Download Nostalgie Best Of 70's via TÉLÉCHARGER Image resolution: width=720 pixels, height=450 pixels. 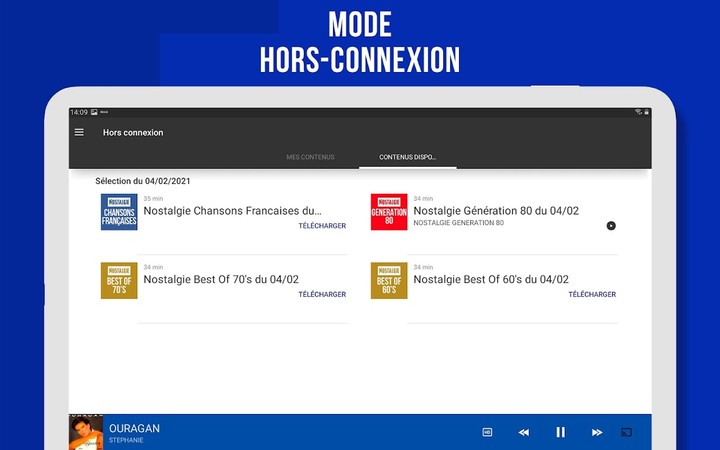[x=322, y=294]
